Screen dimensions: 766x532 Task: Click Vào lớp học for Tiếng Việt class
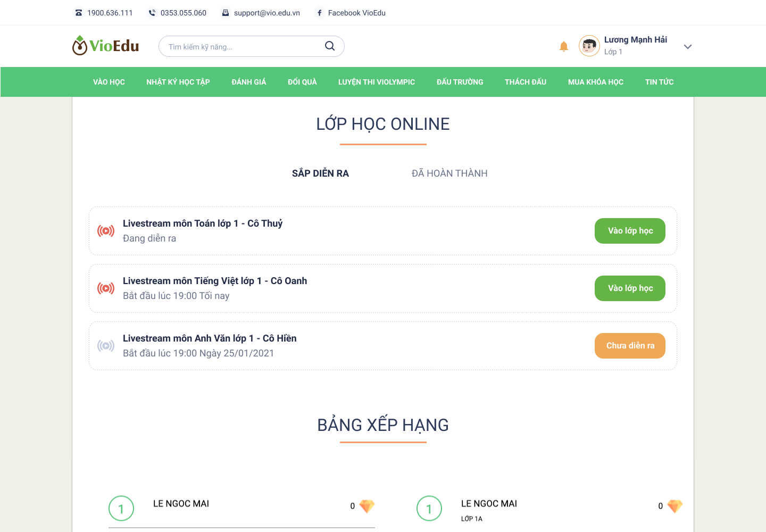point(630,288)
